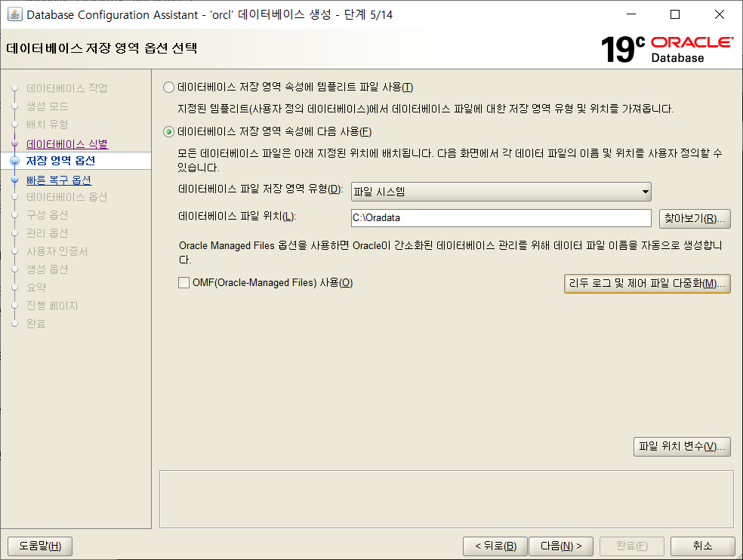
Task: Click the 배치 유형 step label
Action: click(48, 124)
